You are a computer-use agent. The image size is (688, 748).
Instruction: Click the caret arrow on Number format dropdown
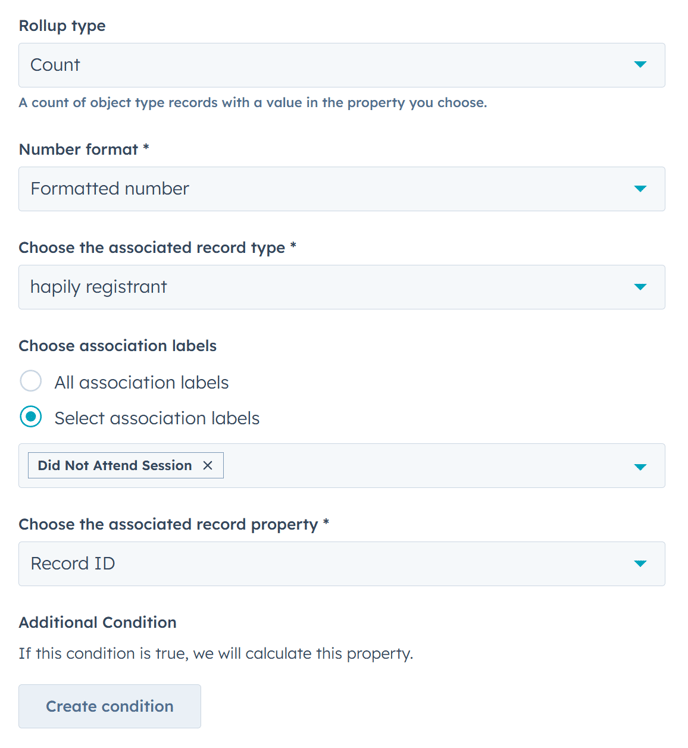(640, 189)
